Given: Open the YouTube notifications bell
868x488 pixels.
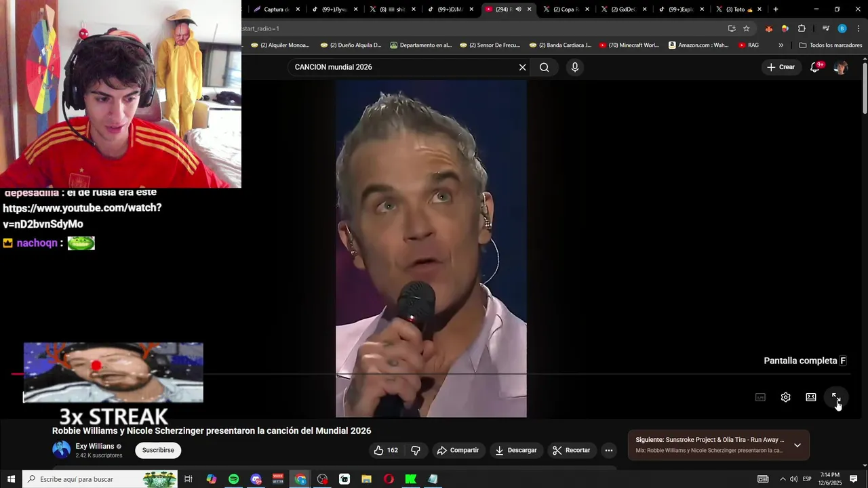Looking at the screenshot, I should pyautogui.click(x=815, y=67).
